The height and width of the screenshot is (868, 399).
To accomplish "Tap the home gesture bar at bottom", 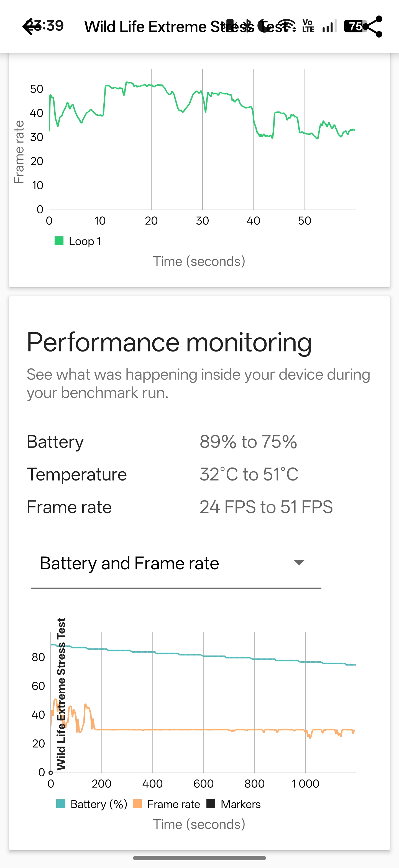I will [x=199, y=858].
